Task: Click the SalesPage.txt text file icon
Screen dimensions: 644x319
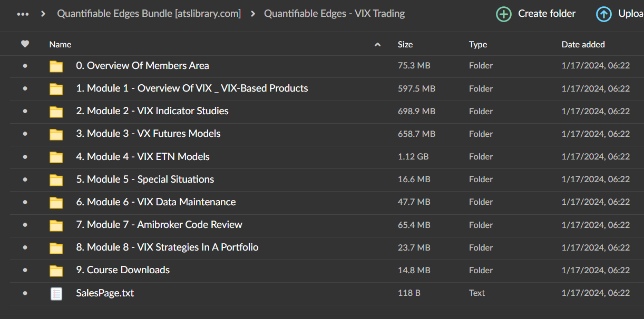Action: [x=56, y=293]
